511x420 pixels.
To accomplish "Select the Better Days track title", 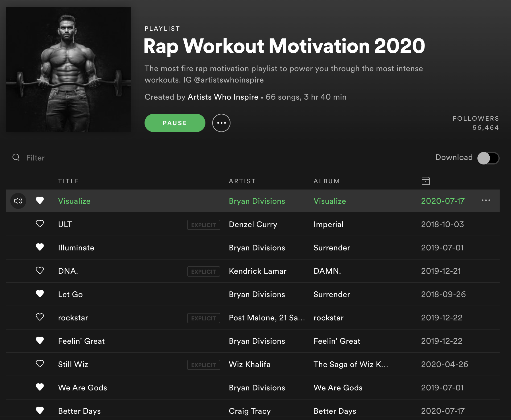I will click(79, 411).
